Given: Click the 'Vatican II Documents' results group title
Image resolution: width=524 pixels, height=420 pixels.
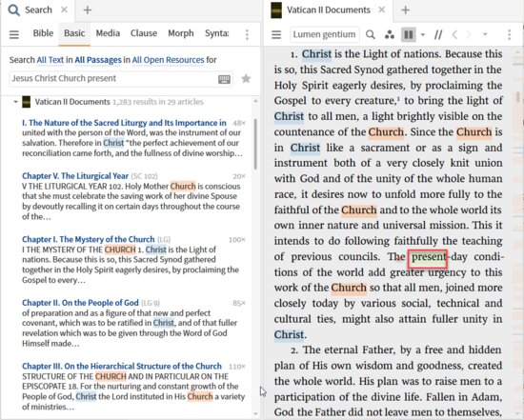Looking at the screenshot, I should pos(72,102).
